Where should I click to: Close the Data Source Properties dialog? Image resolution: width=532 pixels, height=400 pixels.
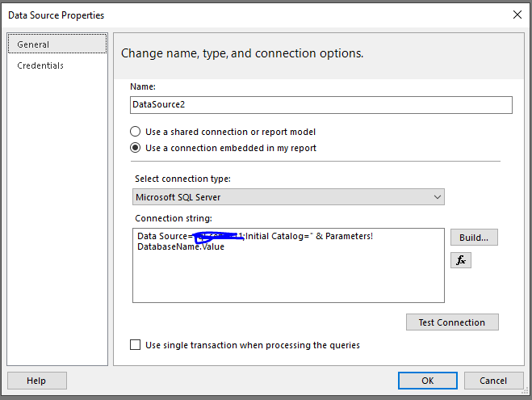517,15
